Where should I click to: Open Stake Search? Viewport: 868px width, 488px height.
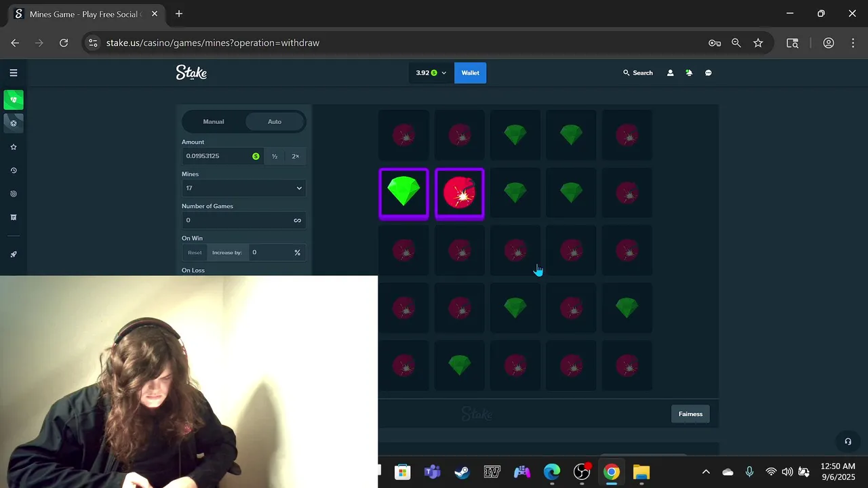tap(638, 73)
